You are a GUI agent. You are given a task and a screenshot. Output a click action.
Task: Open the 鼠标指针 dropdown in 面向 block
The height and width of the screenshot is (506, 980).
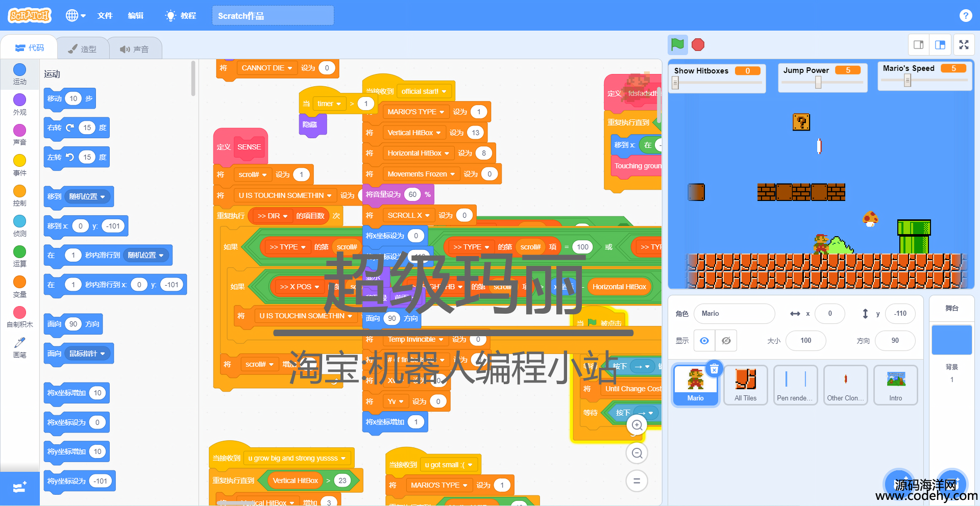87,353
